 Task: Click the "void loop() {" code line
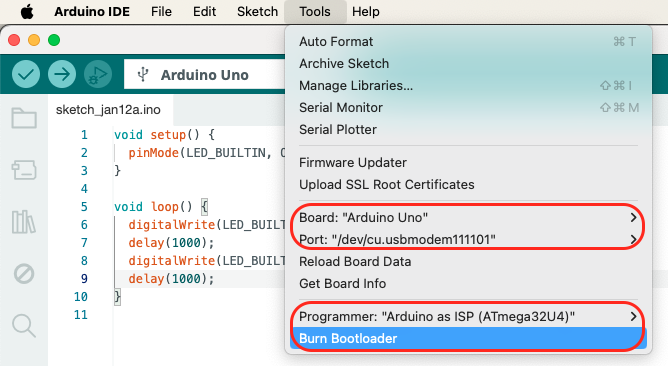161,207
